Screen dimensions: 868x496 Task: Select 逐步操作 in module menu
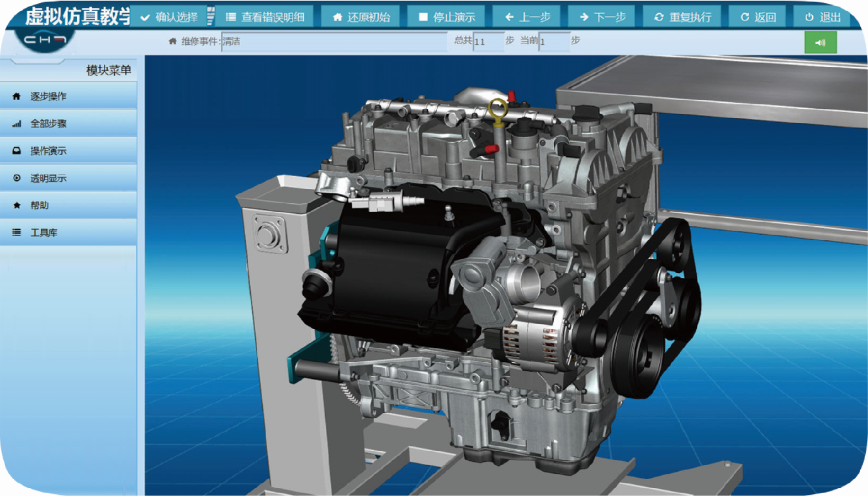[68, 96]
